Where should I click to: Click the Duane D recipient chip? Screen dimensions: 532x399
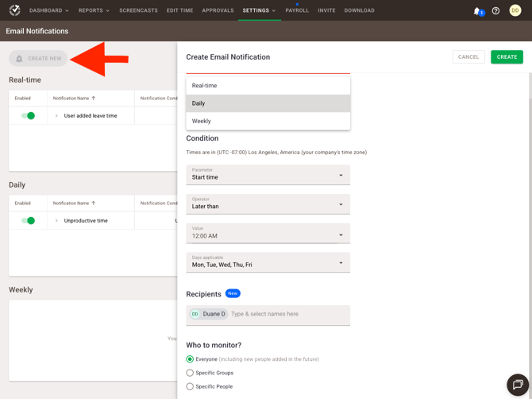209,314
